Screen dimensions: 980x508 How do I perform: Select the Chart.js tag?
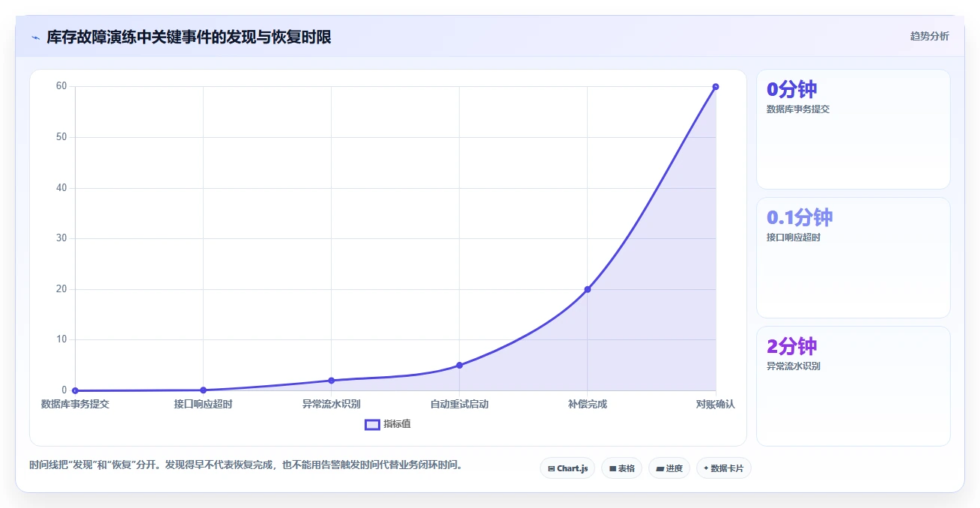tap(567, 468)
